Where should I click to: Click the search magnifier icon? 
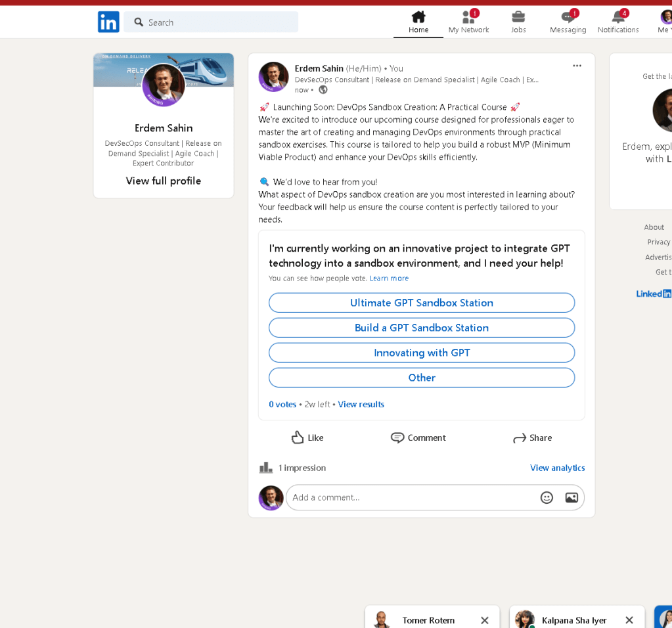pyautogui.click(x=139, y=22)
